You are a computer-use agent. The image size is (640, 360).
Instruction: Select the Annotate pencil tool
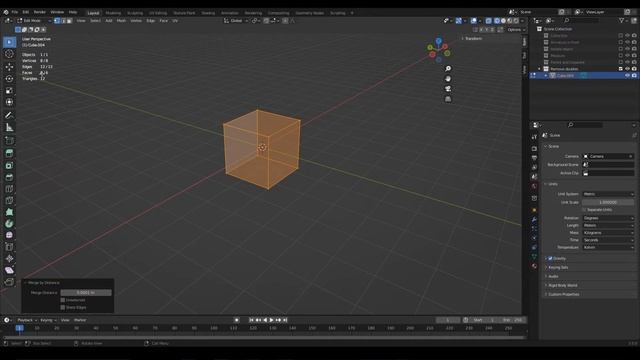coord(9,116)
